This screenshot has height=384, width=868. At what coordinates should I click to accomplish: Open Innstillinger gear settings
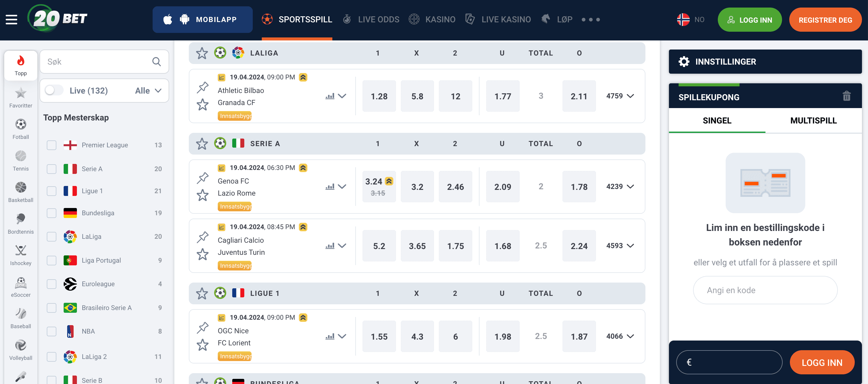pyautogui.click(x=684, y=62)
